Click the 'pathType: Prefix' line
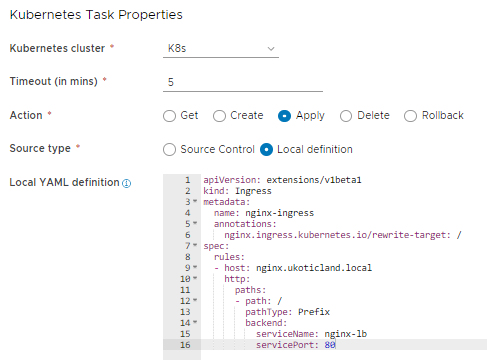The height and width of the screenshot is (360, 487). (x=287, y=312)
